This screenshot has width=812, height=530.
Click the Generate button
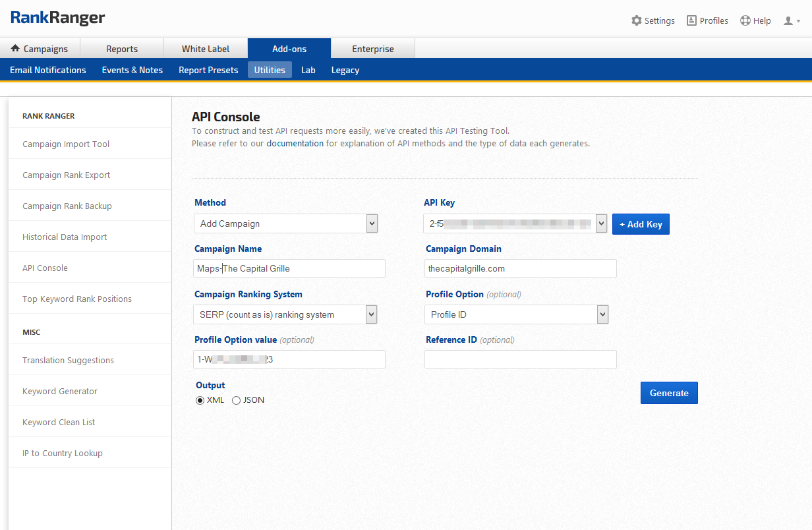tap(669, 393)
